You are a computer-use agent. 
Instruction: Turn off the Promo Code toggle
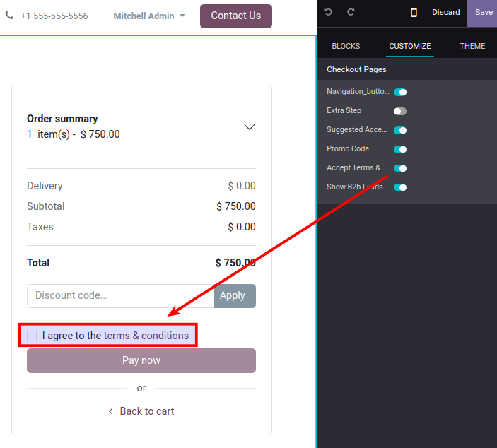tap(400, 149)
